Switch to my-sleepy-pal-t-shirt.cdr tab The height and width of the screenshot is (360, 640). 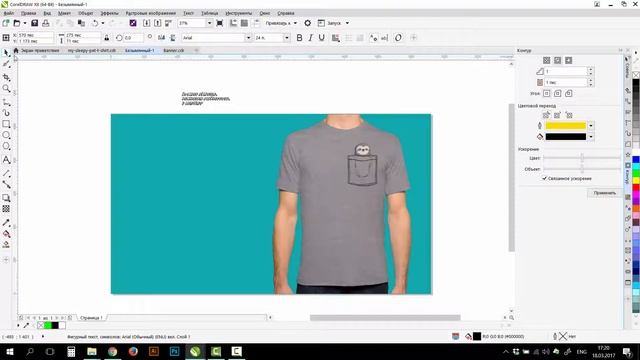click(x=91, y=51)
